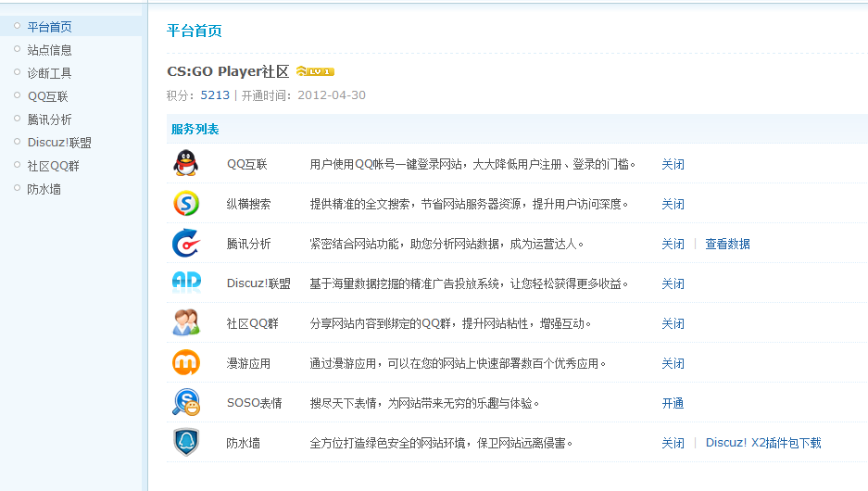Click the 防水墙 shield icon

[186, 442]
